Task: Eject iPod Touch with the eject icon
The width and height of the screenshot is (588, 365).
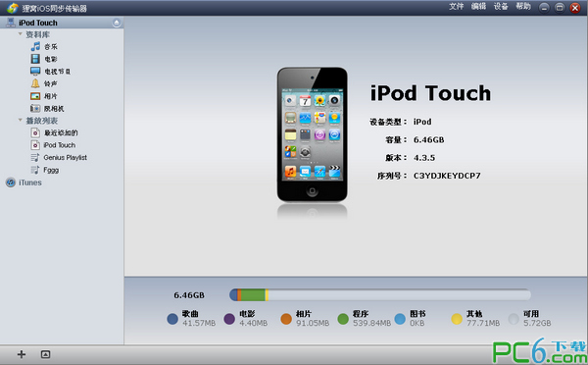Action: [117, 23]
